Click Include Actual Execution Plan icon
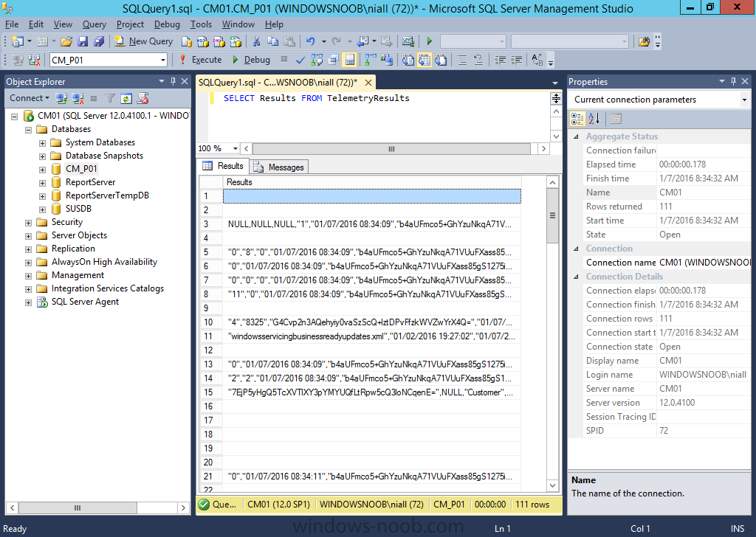The height and width of the screenshot is (537, 756). pyautogui.click(x=371, y=60)
